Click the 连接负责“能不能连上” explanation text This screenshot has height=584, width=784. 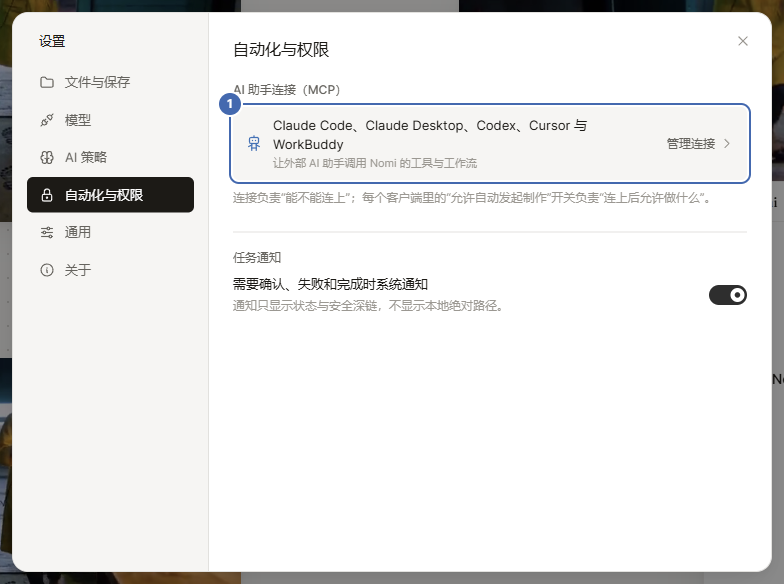click(x=472, y=198)
